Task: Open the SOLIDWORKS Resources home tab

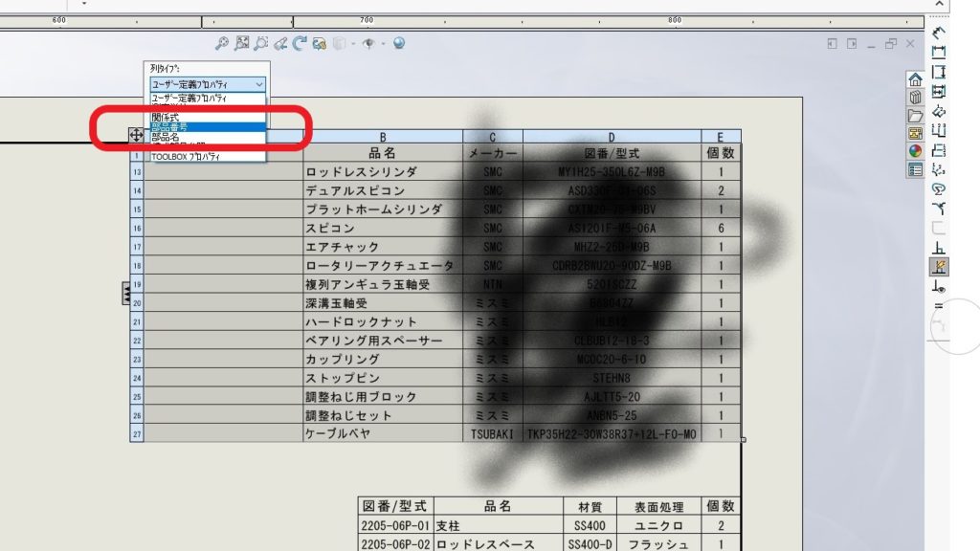Action: click(915, 79)
